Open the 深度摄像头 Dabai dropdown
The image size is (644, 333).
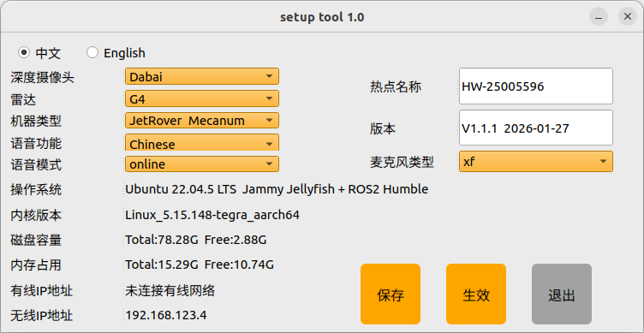tap(201, 76)
